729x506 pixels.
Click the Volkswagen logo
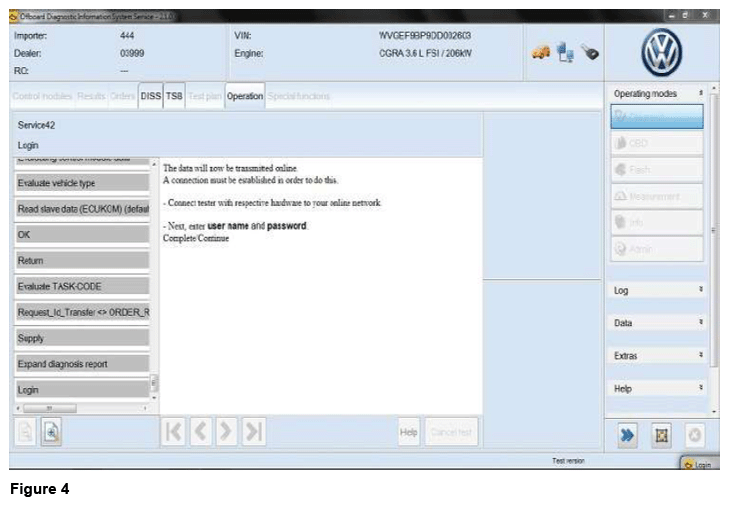662,53
